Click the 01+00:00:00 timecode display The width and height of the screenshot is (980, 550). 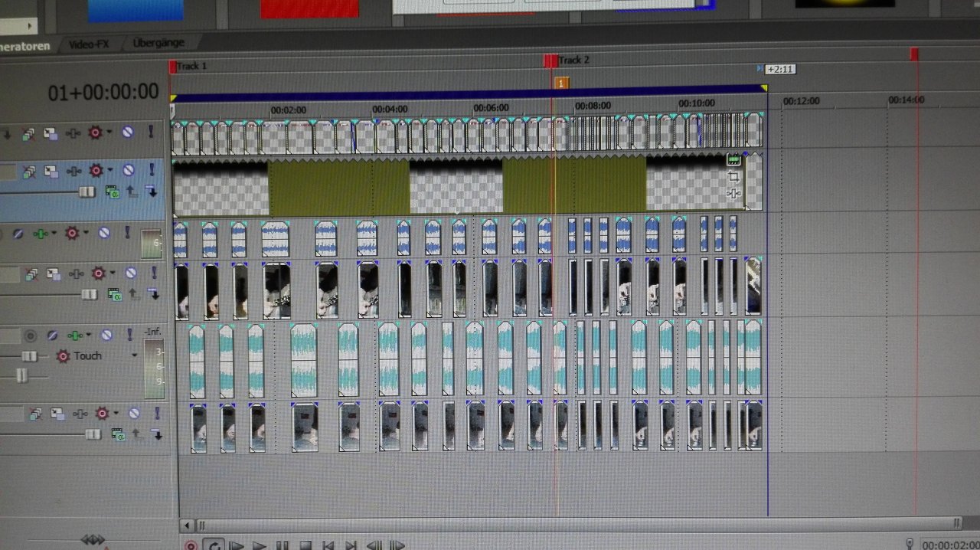pyautogui.click(x=103, y=93)
